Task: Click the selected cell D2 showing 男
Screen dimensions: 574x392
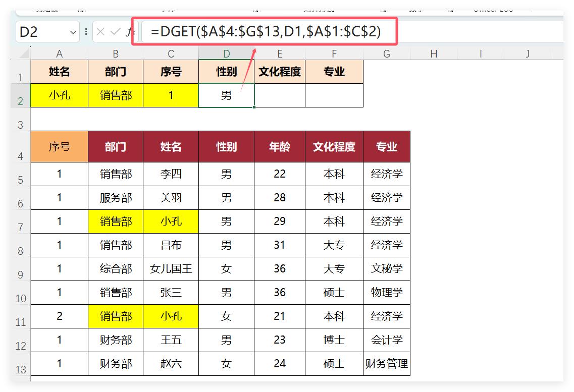Action: tap(227, 95)
